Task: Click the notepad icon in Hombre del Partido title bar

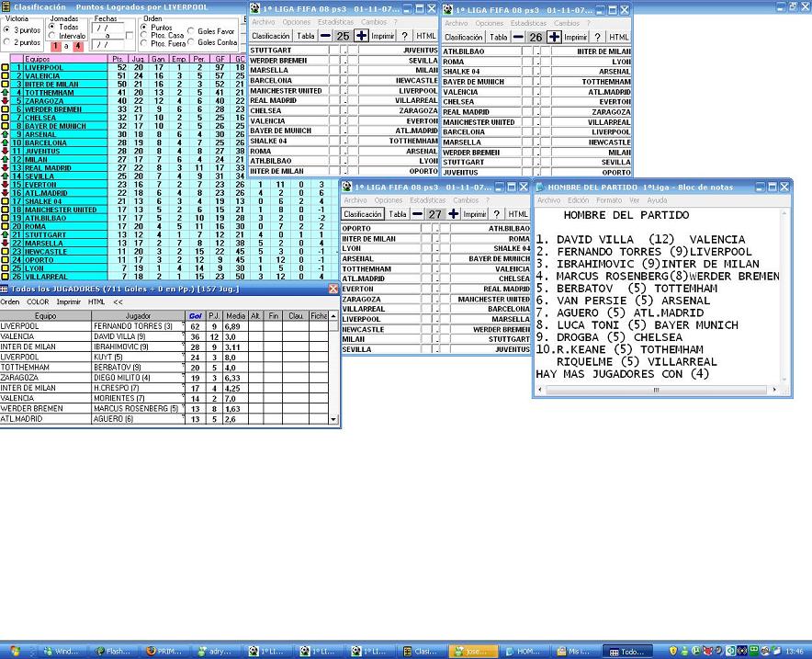Action: coord(539,187)
